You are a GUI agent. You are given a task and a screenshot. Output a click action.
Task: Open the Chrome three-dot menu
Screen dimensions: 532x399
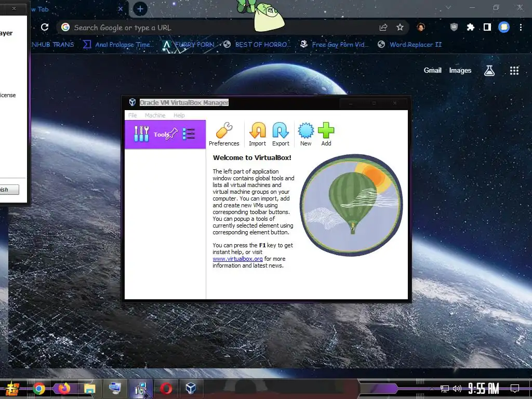click(x=521, y=27)
